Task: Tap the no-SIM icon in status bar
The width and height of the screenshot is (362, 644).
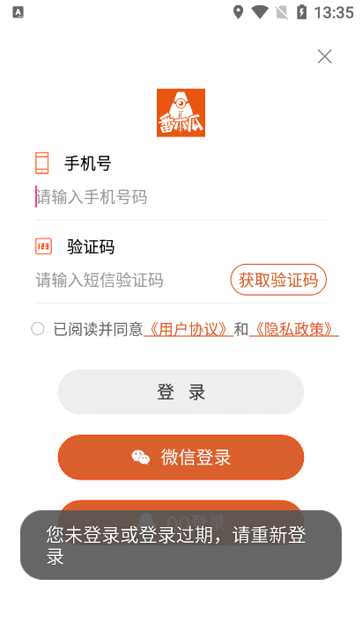Action: [x=282, y=12]
